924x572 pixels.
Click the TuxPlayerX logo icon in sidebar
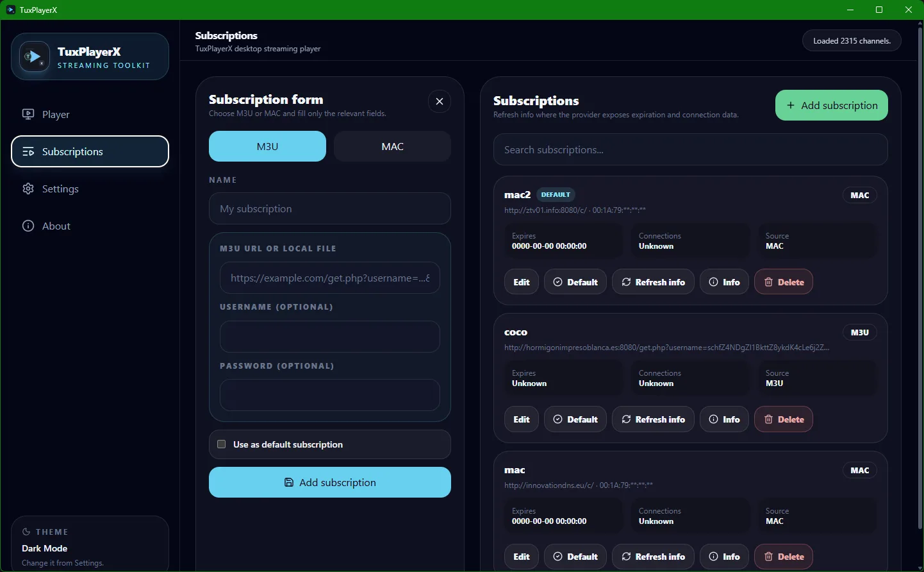pos(34,57)
